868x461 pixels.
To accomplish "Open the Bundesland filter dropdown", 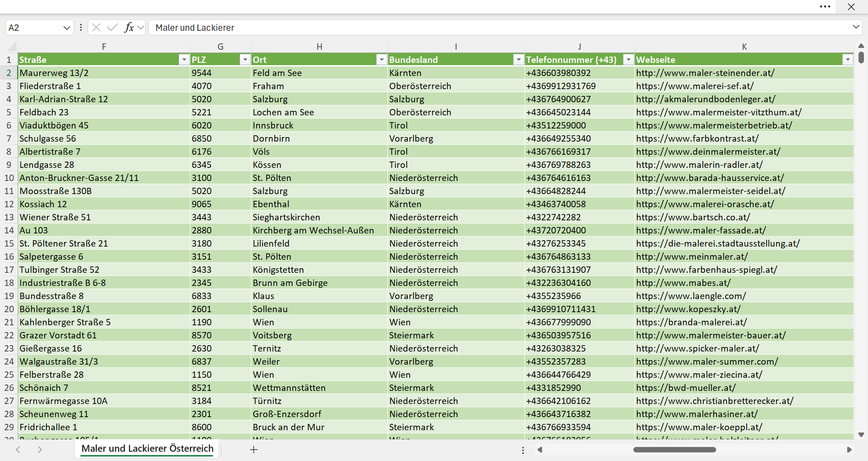I will [x=518, y=60].
